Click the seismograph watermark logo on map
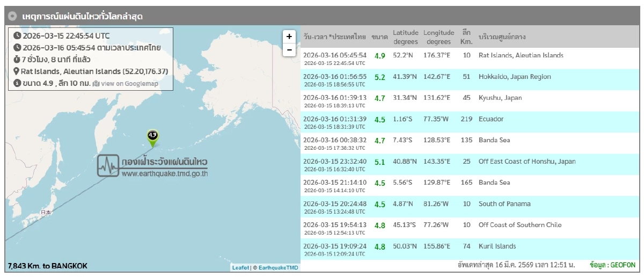The image size is (644, 277). click(x=108, y=166)
